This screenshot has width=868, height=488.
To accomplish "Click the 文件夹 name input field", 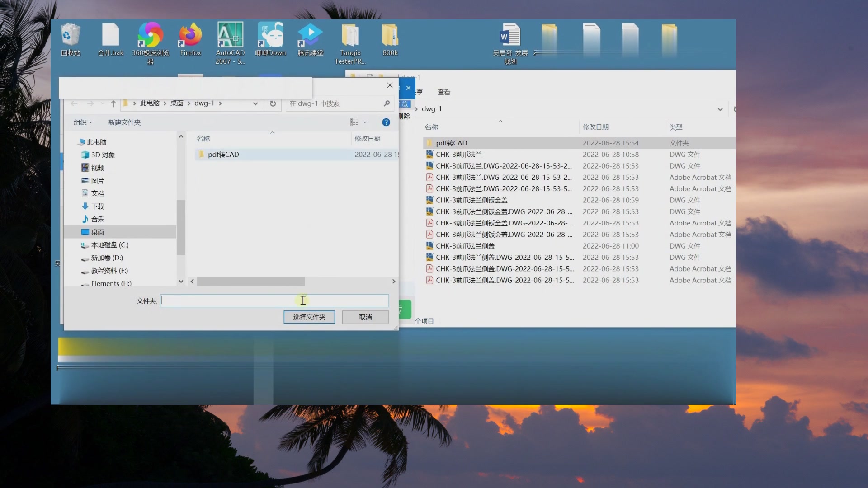I will pyautogui.click(x=274, y=301).
